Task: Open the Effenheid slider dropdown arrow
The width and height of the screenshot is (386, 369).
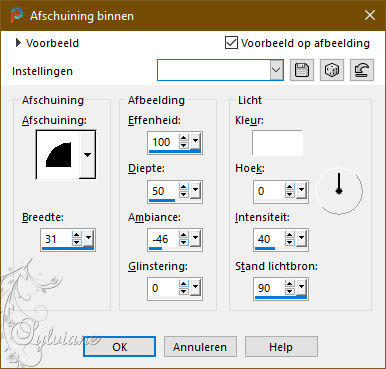Action: [196, 142]
